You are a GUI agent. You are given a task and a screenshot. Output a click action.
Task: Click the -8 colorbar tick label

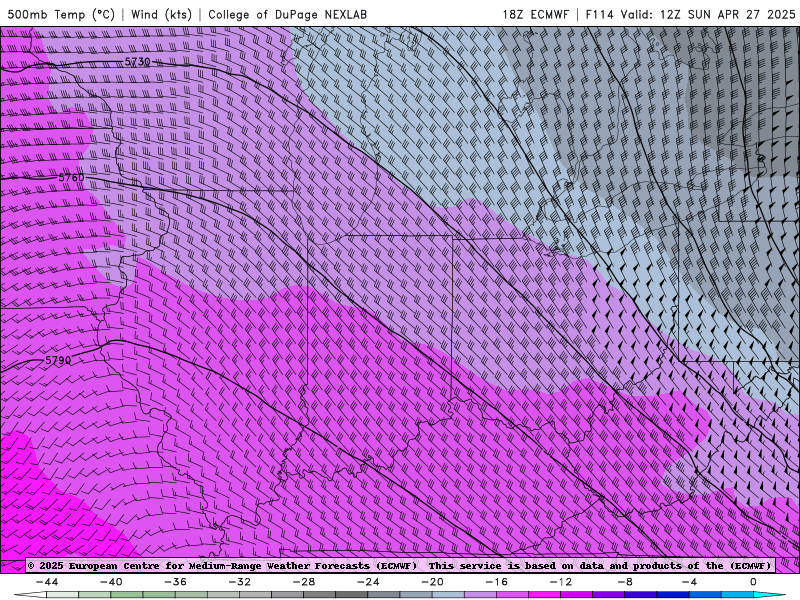[626, 582]
